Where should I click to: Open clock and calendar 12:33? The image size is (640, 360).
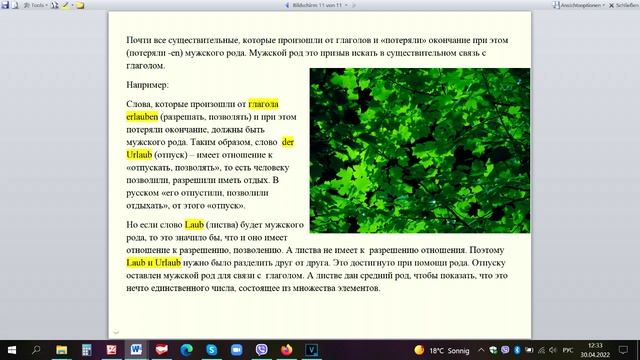pos(595,350)
